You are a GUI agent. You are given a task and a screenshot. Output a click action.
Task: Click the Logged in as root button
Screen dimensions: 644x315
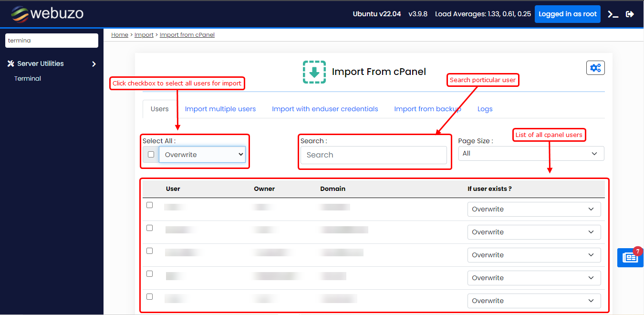click(567, 14)
